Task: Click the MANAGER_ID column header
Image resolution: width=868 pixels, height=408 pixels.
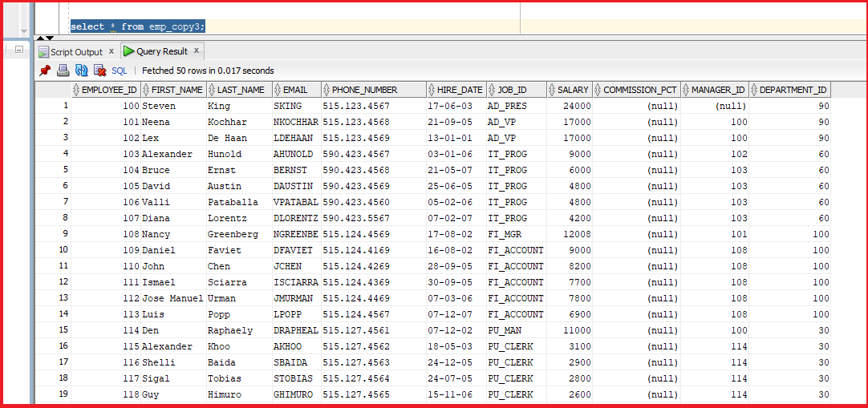Action: pyautogui.click(x=714, y=90)
